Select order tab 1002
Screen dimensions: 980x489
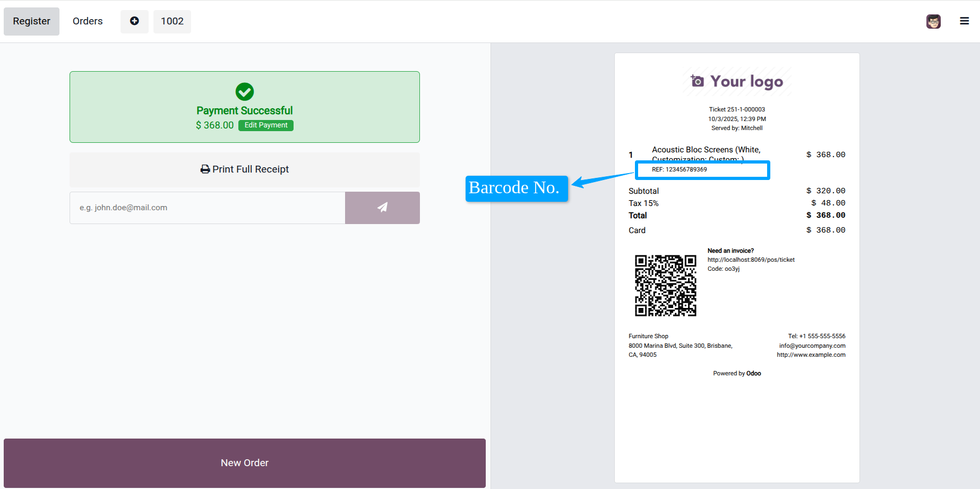pyautogui.click(x=172, y=21)
